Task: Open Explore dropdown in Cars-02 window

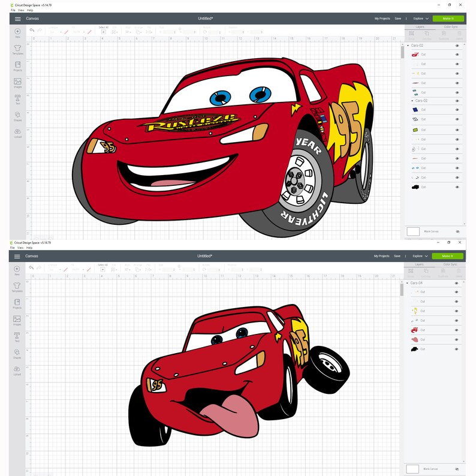Action: (x=421, y=19)
